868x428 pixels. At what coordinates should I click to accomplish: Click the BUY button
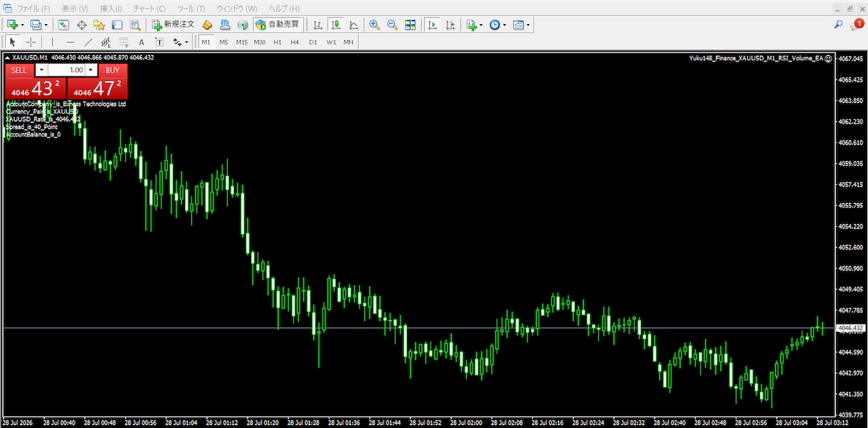point(112,70)
